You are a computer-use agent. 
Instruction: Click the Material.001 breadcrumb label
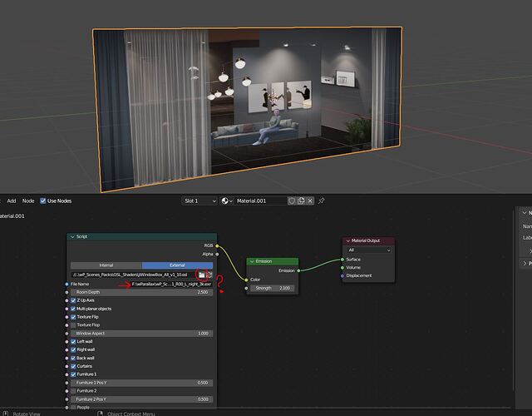(12, 216)
